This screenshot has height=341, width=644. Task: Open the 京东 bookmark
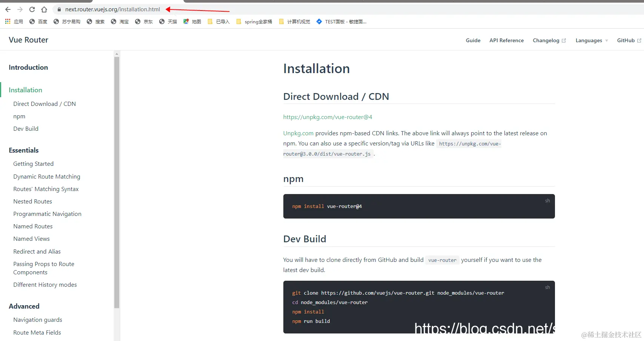(144, 21)
